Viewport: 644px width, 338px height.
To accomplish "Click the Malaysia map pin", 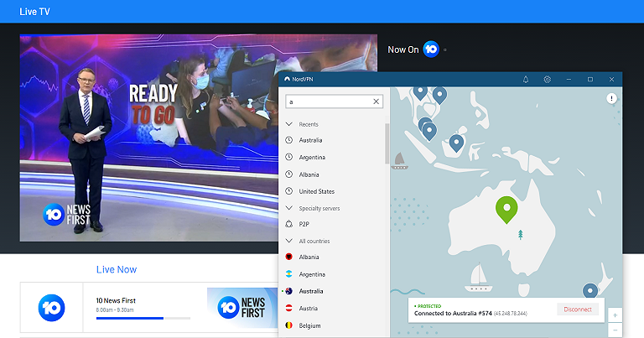I will coord(429,132).
